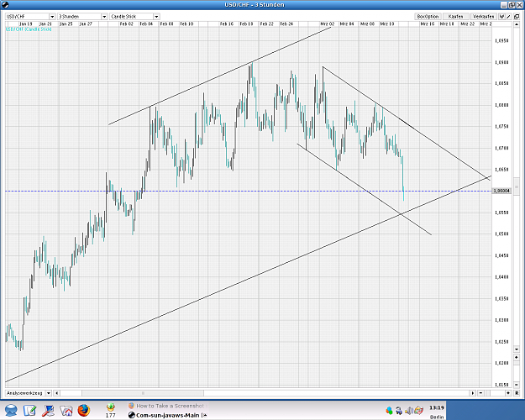525x420 pixels.
Task: Click the volume speaker tray icon
Action: [x=409, y=410]
